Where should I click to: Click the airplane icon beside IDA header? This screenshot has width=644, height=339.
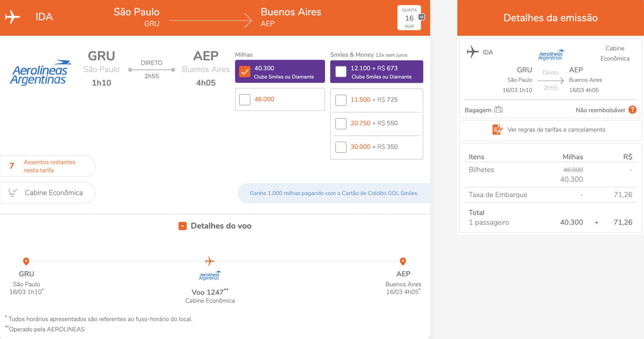point(12,17)
